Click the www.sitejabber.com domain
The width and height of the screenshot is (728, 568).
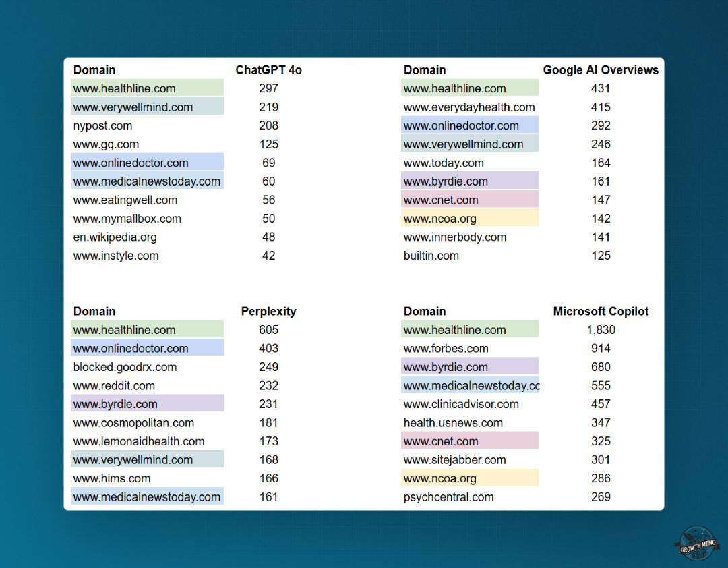coord(454,460)
